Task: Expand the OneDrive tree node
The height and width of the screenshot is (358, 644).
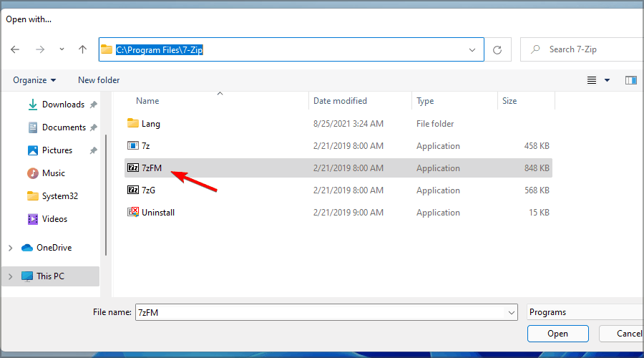Action: click(10, 248)
